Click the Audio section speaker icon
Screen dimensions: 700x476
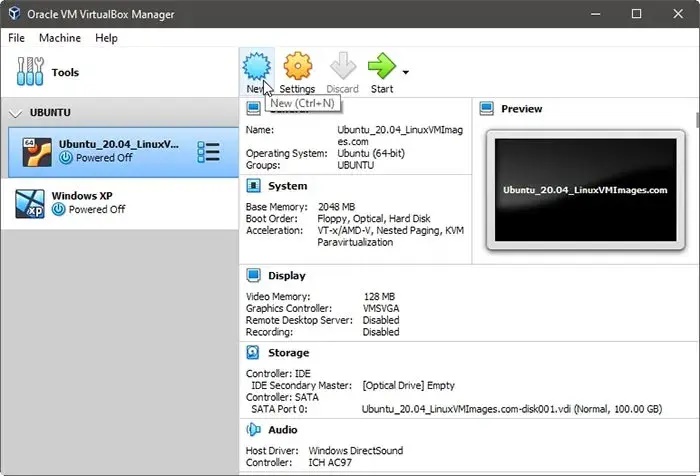pyautogui.click(x=254, y=430)
